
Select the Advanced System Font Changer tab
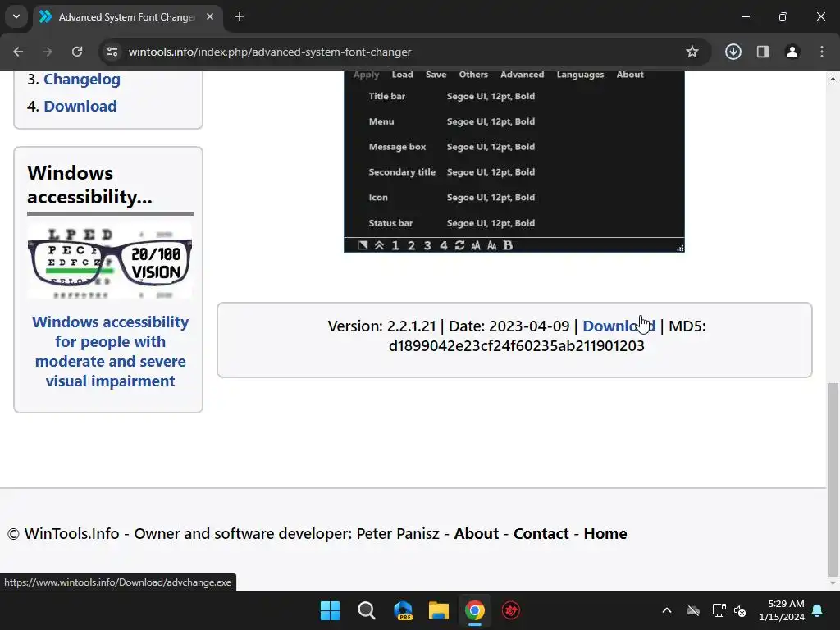pos(127,17)
